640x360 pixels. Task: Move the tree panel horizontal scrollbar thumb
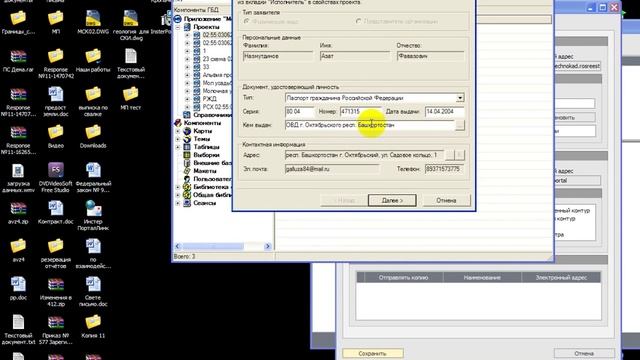[213, 246]
